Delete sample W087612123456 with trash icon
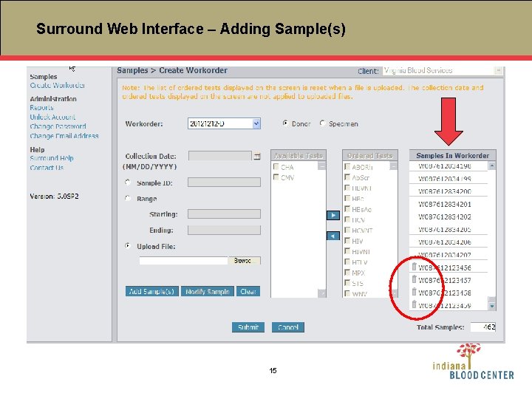The image size is (532, 399). pyautogui.click(x=414, y=267)
